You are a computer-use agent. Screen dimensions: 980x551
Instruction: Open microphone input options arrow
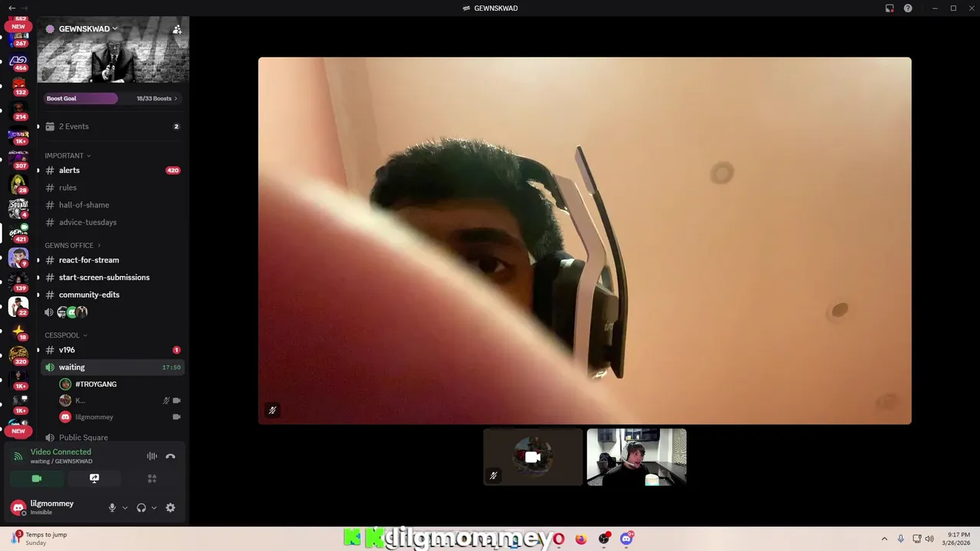125,507
